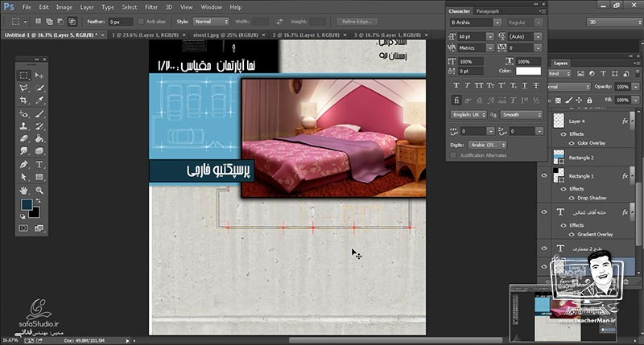The width and height of the screenshot is (644, 345).
Task: Select the Zoom tool
Action: coord(39,191)
